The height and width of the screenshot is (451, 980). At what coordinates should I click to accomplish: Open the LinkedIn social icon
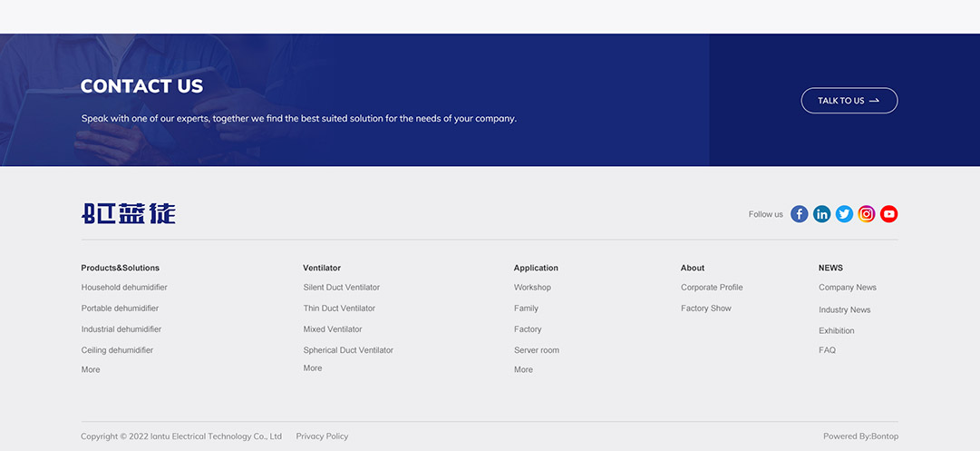click(821, 214)
